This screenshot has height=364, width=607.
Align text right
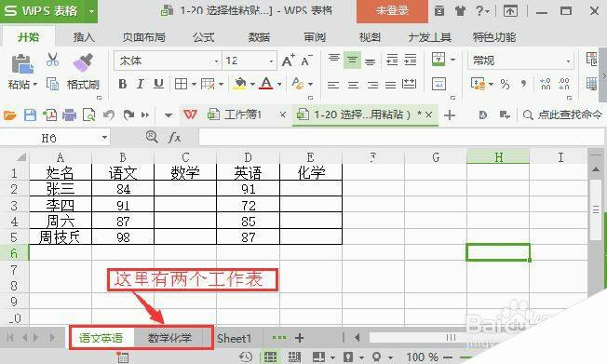click(x=372, y=85)
